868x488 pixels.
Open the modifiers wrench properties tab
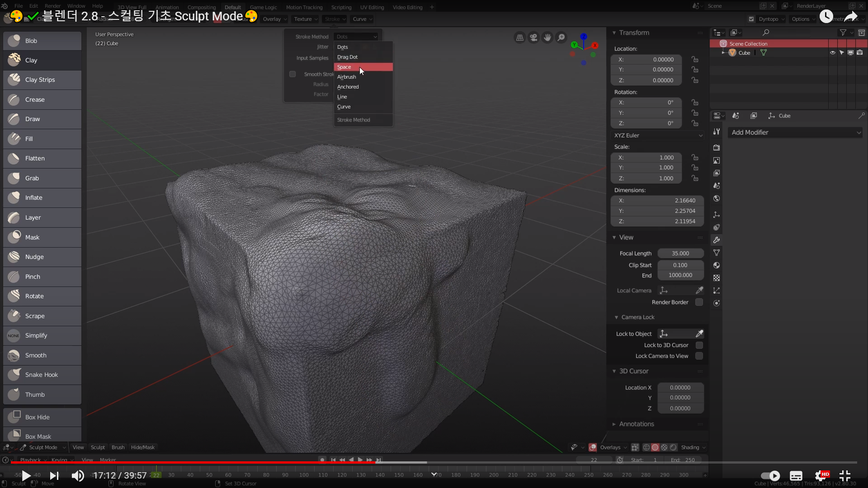tap(717, 240)
